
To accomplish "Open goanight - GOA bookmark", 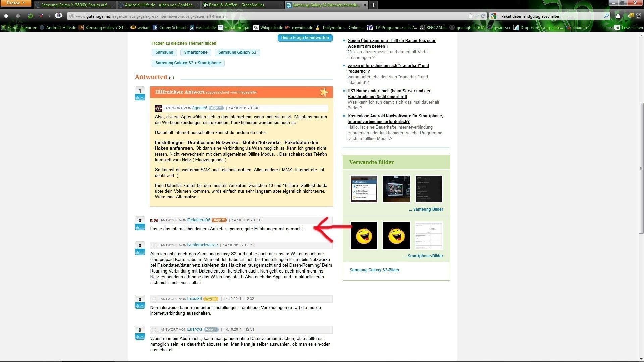I will 467,28.
